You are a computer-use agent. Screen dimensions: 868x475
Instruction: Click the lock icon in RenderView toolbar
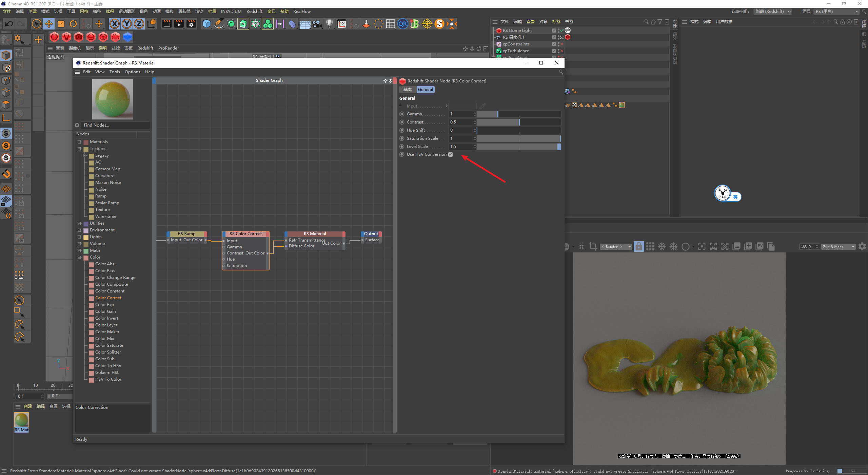tap(638, 247)
